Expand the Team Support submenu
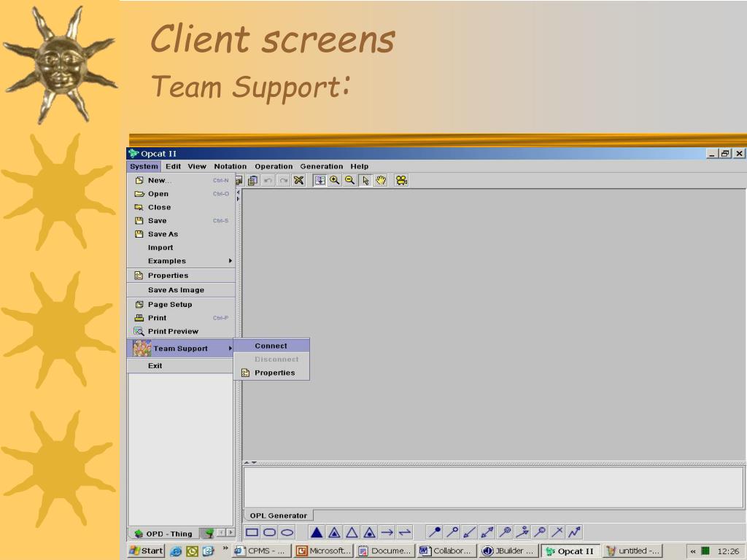The image size is (747, 560). [182, 348]
